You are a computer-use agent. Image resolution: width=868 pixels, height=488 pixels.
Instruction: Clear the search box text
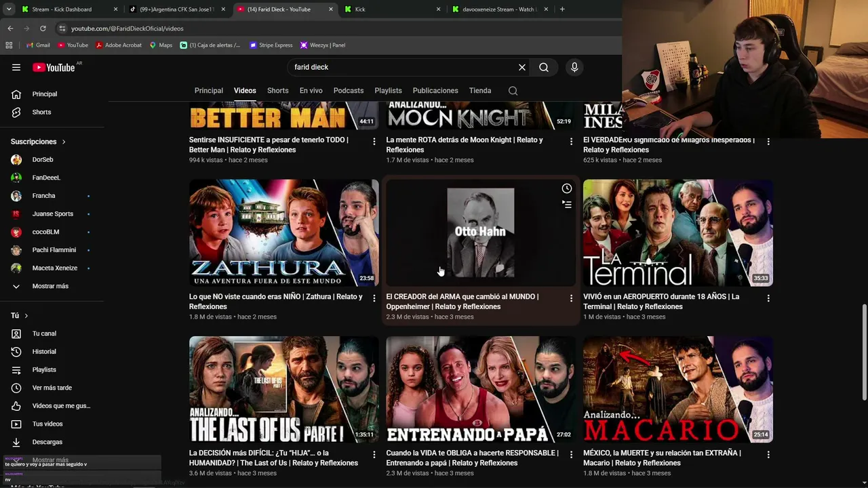[x=522, y=67]
